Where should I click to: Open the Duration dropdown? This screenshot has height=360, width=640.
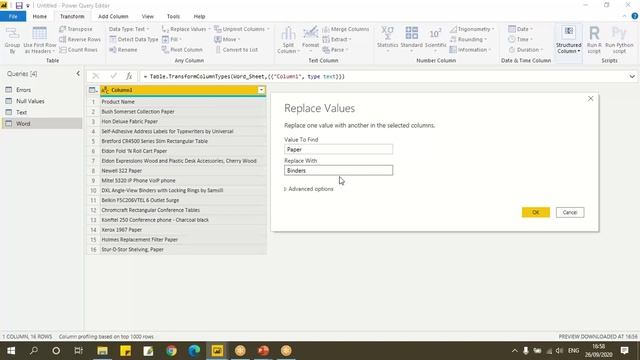coord(526,49)
